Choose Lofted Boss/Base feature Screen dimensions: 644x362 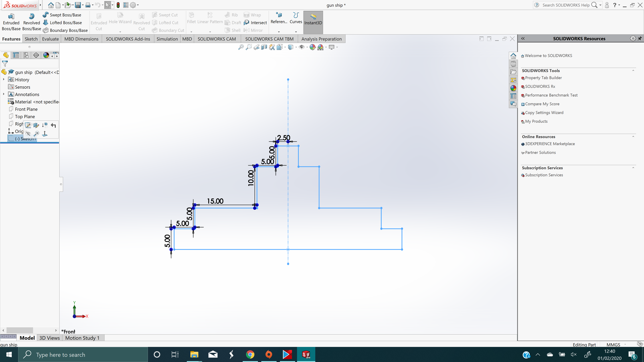[x=62, y=22]
